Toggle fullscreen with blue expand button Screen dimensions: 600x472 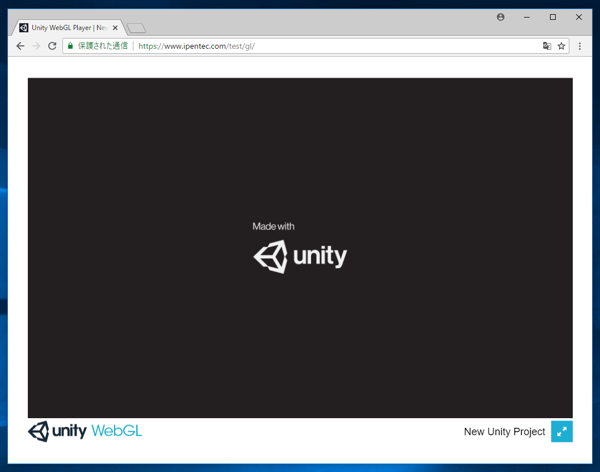click(x=562, y=431)
